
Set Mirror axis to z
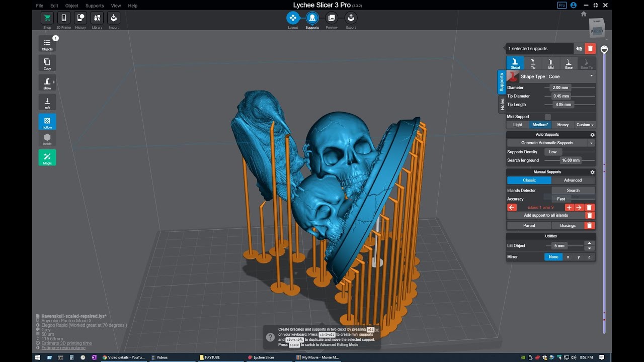[589, 257]
